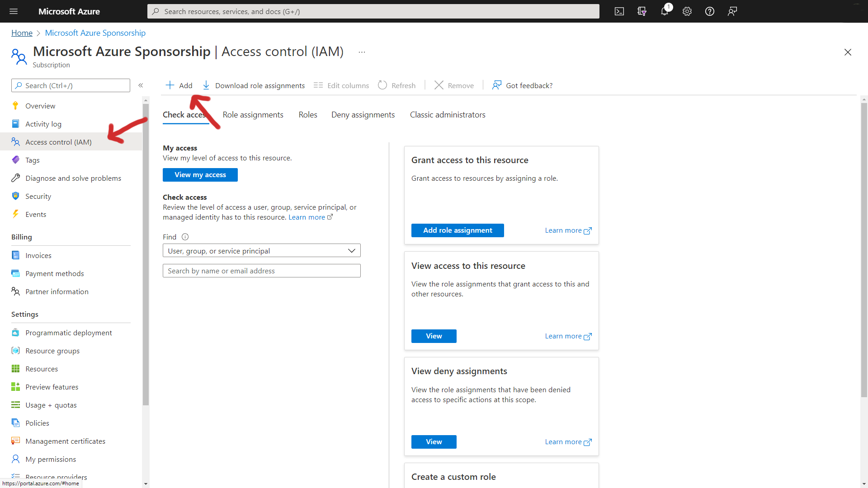Focus the sidebar Search (Ctrl+/) box
Image resolution: width=868 pixels, height=488 pixels.
[x=71, y=85]
